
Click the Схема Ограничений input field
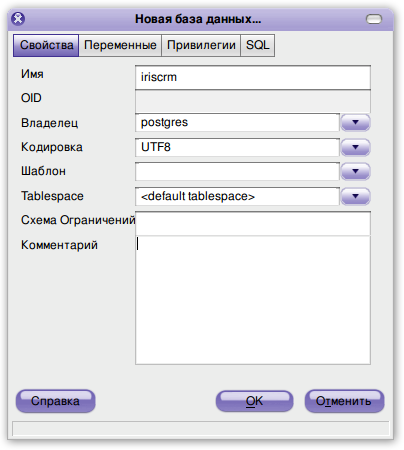pos(253,223)
